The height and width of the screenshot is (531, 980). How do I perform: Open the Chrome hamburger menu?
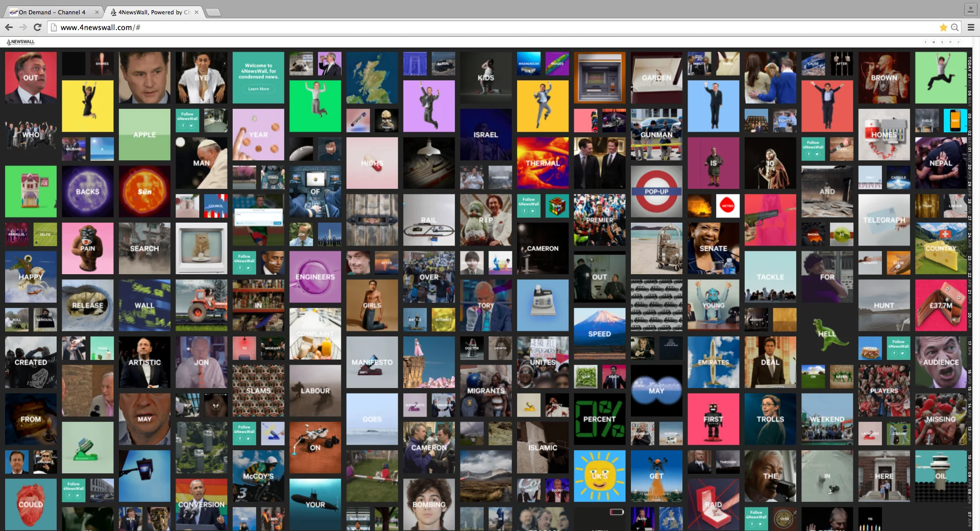pyautogui.click(x=971, y=27)
